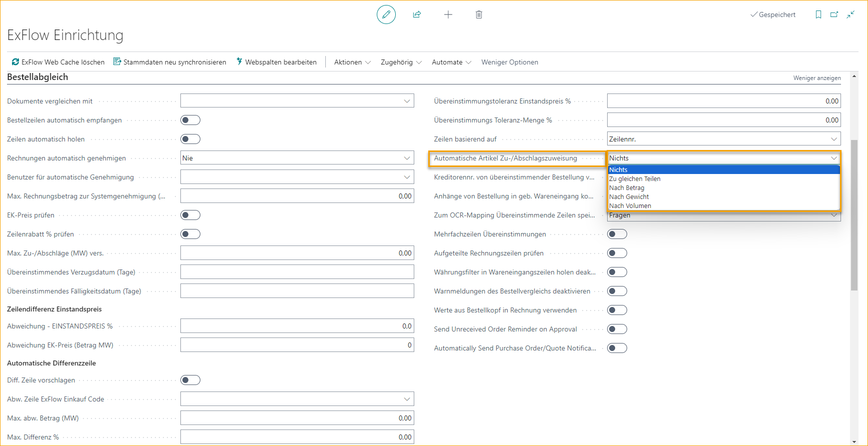Image resolution: width=868 pixels, height=446 pixels.
Task: Click Gespeichert status indicator
Action: pos(773,14)
